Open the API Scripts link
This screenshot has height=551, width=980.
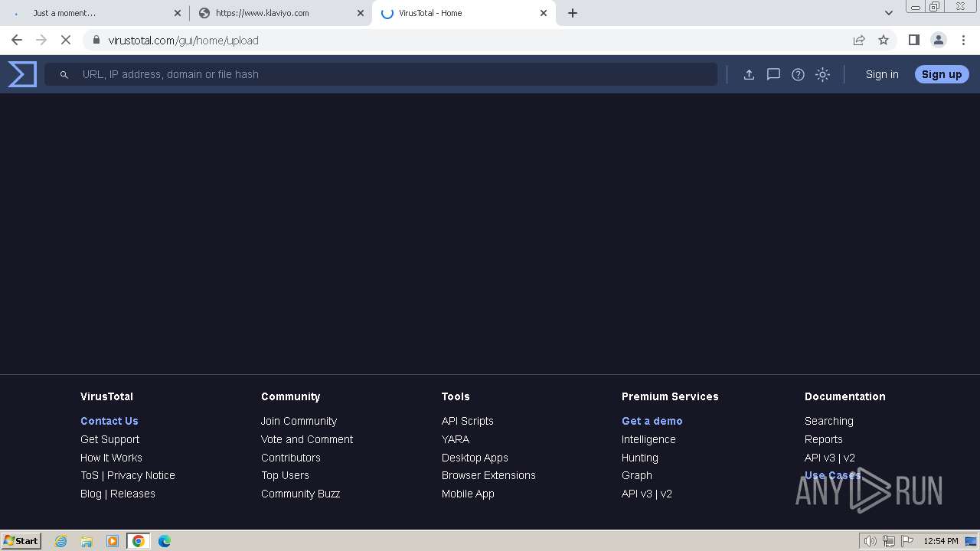468,421
